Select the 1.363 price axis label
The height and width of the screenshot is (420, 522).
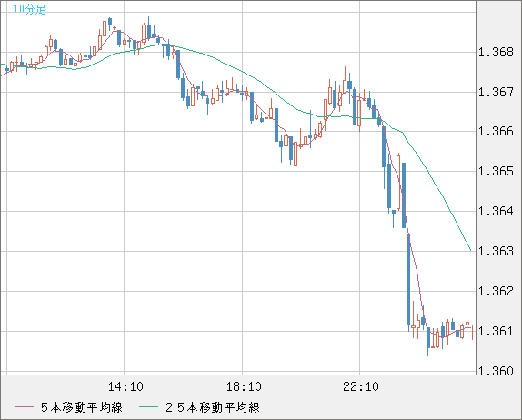coord(496,251)
